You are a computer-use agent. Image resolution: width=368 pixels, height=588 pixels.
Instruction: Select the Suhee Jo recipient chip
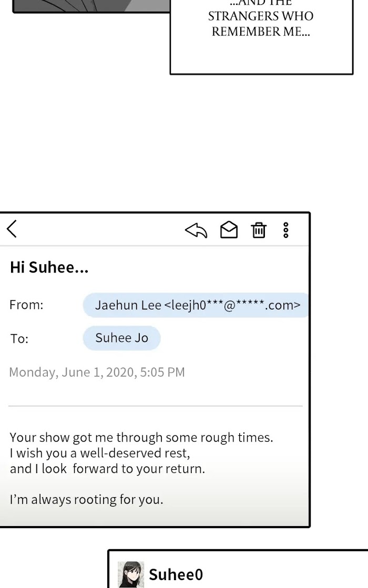121,338
